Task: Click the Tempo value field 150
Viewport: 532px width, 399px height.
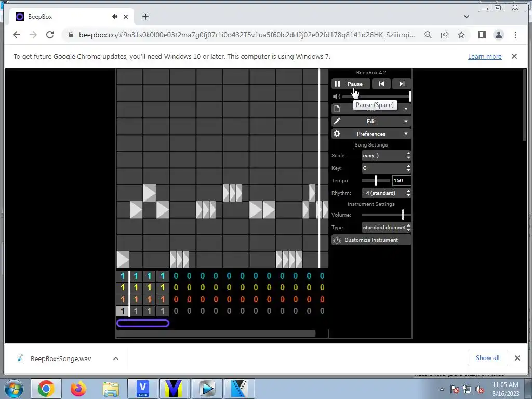Action: point(402,180)
